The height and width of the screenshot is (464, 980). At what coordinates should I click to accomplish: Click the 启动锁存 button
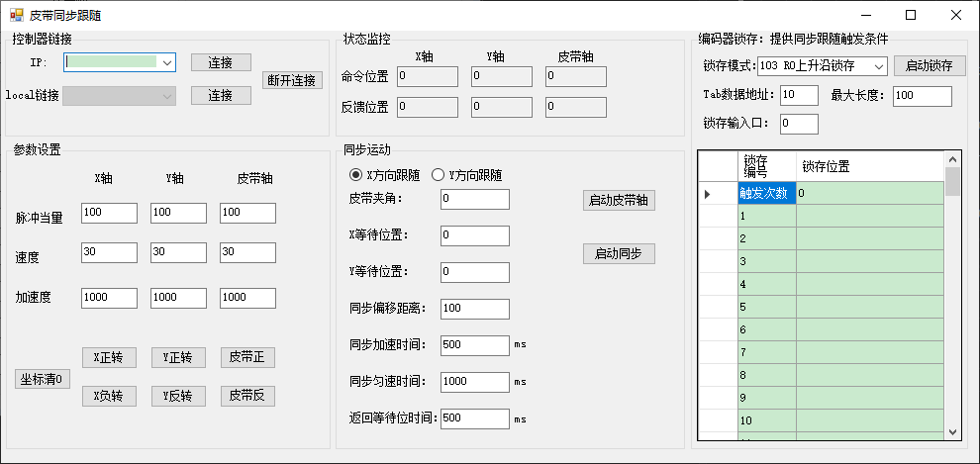tap(930, 65)
